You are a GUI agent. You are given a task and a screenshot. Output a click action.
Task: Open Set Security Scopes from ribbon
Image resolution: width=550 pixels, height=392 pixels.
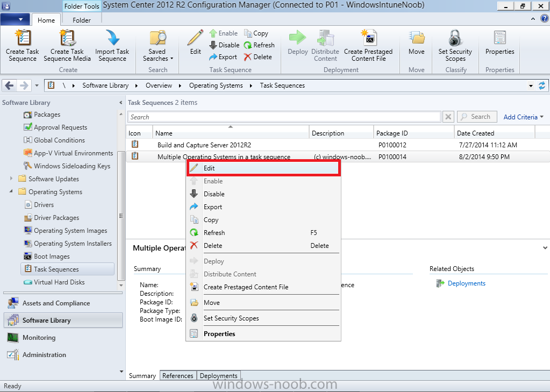455,46
